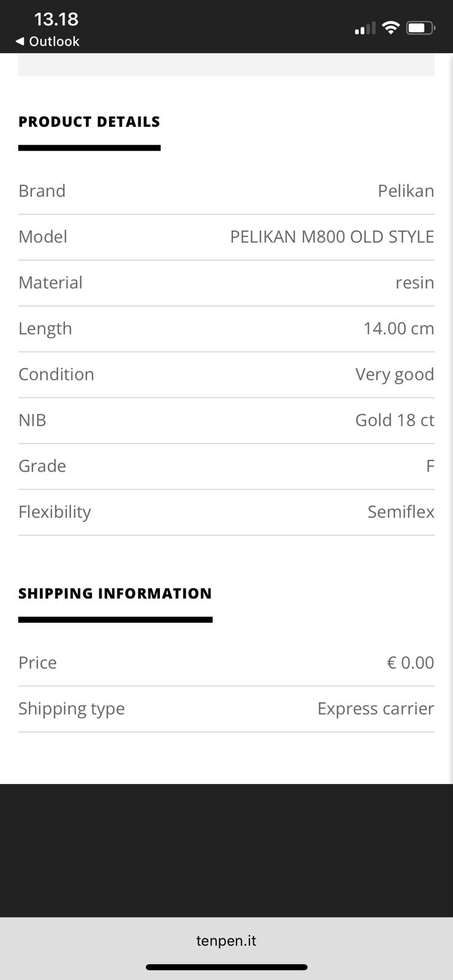Select the Pelikan brand value

click(406, 190)
